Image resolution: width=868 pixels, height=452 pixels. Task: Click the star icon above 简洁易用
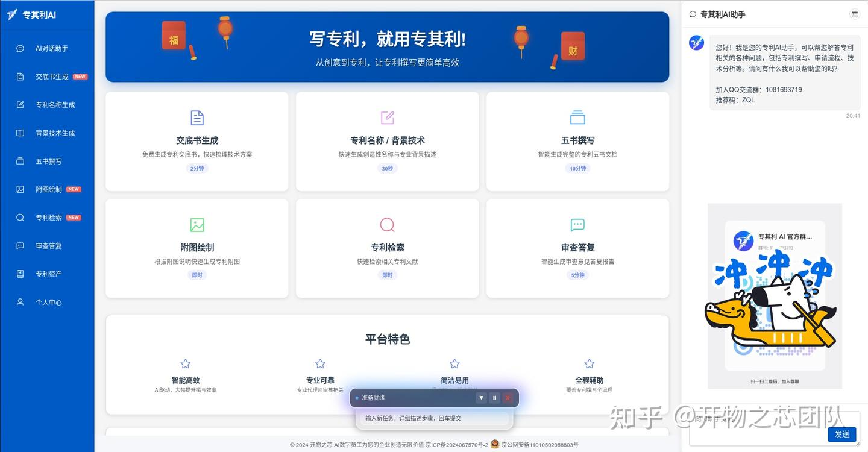pyautogui.click(x=454, y=364)
